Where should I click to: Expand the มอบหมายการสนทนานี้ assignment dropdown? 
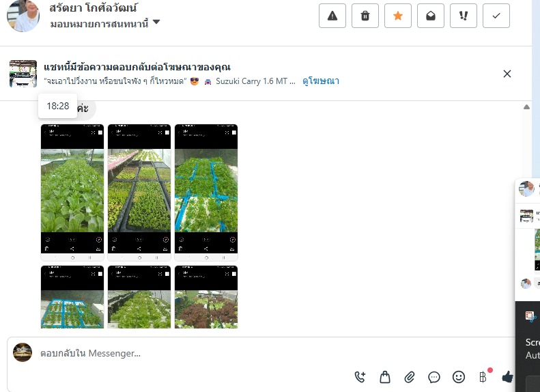tap(104, 24)
